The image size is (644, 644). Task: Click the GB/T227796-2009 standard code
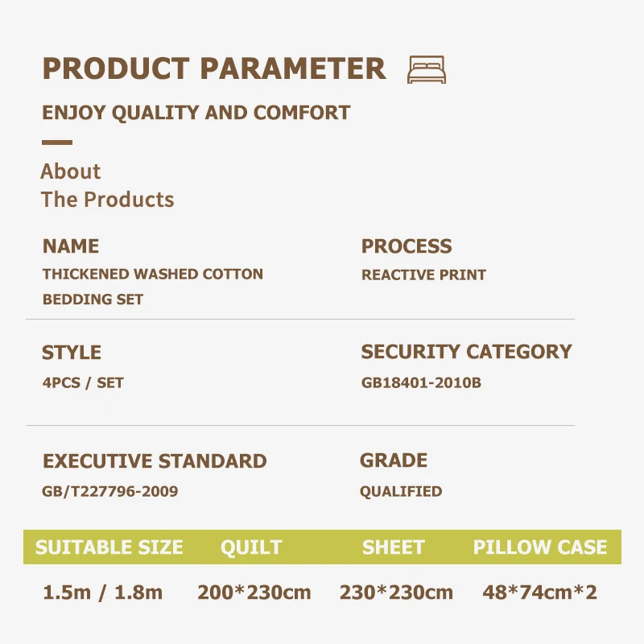[x=110, y=491]
